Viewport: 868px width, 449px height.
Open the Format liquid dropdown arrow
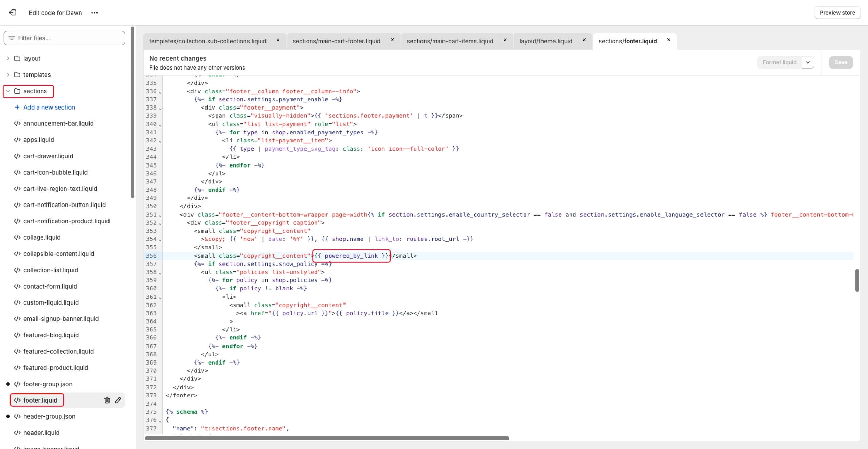tap(808, 62)
